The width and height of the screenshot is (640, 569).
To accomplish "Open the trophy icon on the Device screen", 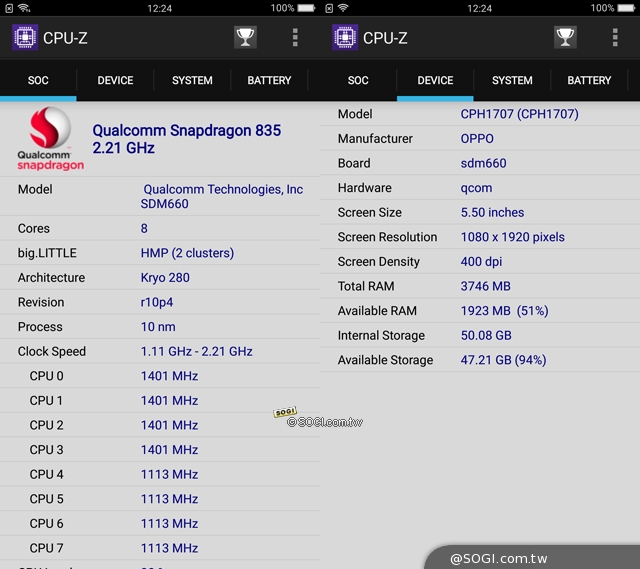I will tap(565, 38).
